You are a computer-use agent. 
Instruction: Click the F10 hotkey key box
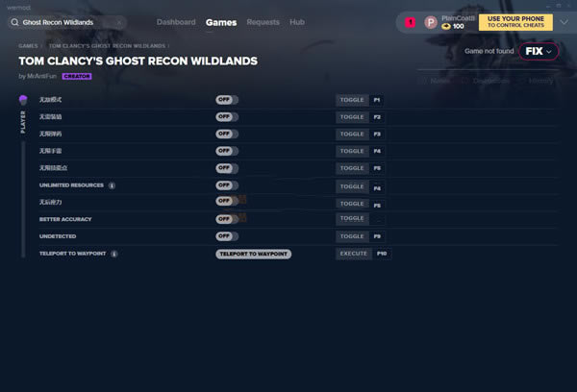click(x=382, y=254)
